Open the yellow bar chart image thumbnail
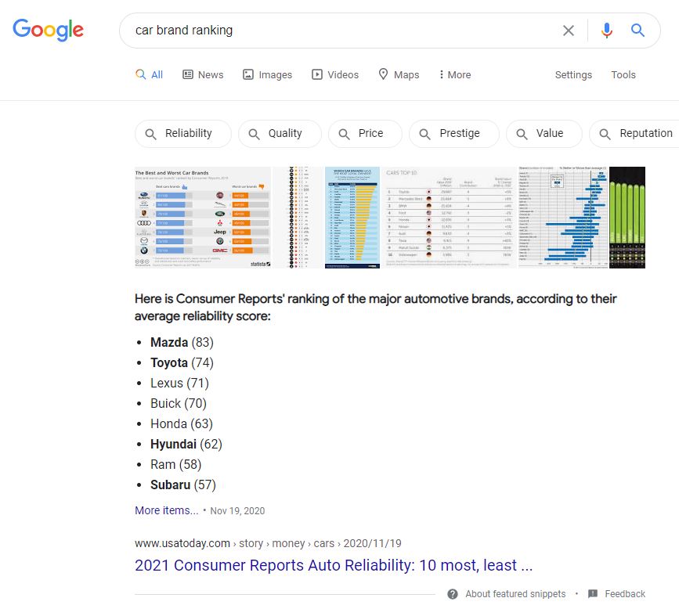The height and width of the screenshot is (616, 679). (x=352, y=218)
